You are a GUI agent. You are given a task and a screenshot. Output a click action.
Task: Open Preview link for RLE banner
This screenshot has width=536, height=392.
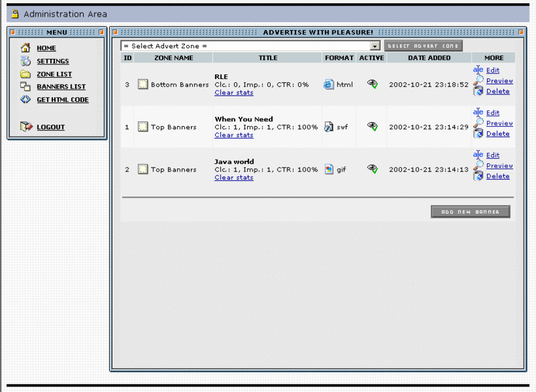pos(499,80)
